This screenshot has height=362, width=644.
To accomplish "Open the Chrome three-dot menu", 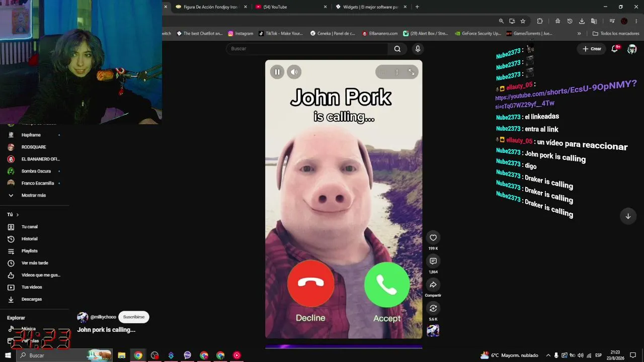I will pyautogui.click(x=636, y=21).
